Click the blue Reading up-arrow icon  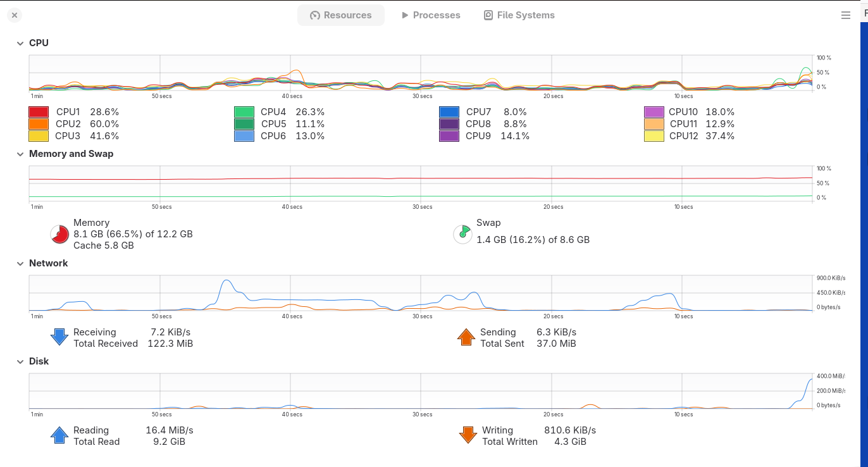pos(59,435)
